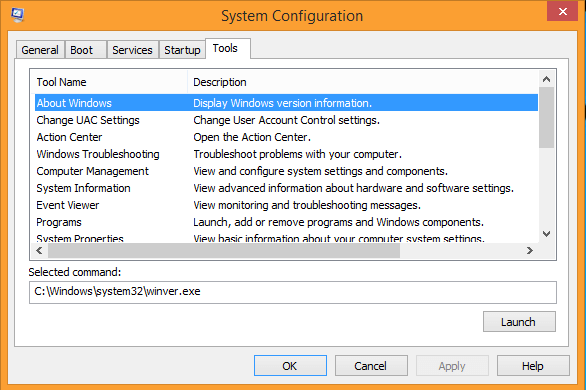The height and width of the screenshot is (390, 586).
Task: Click the vertical scrollbar thumb
Action: (x=546, y=118)
